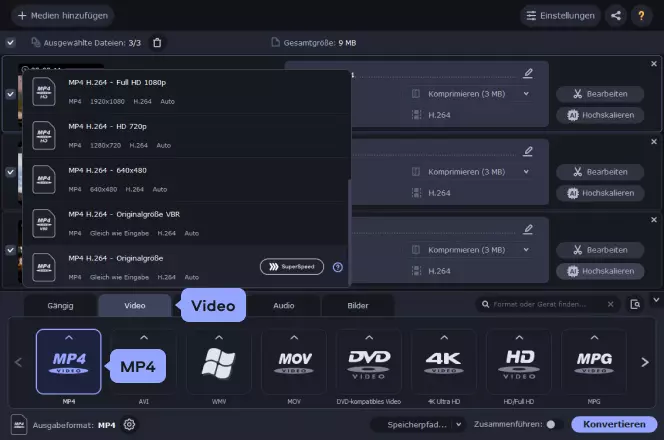Toggle the select-all files checkbox
The image size is (664, 440).
(11, 42)
